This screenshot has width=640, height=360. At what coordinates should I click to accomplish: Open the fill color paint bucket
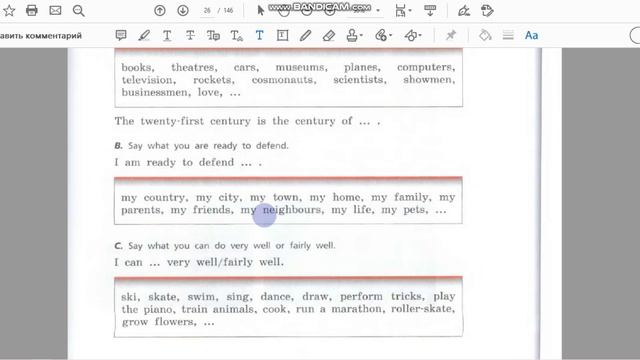485,36
